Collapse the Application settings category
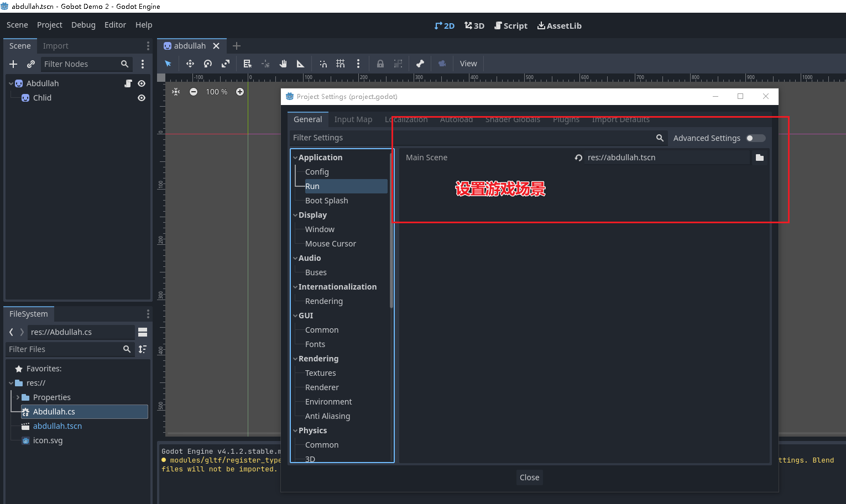This screenshot has height=504, width=846. point(295,158)
